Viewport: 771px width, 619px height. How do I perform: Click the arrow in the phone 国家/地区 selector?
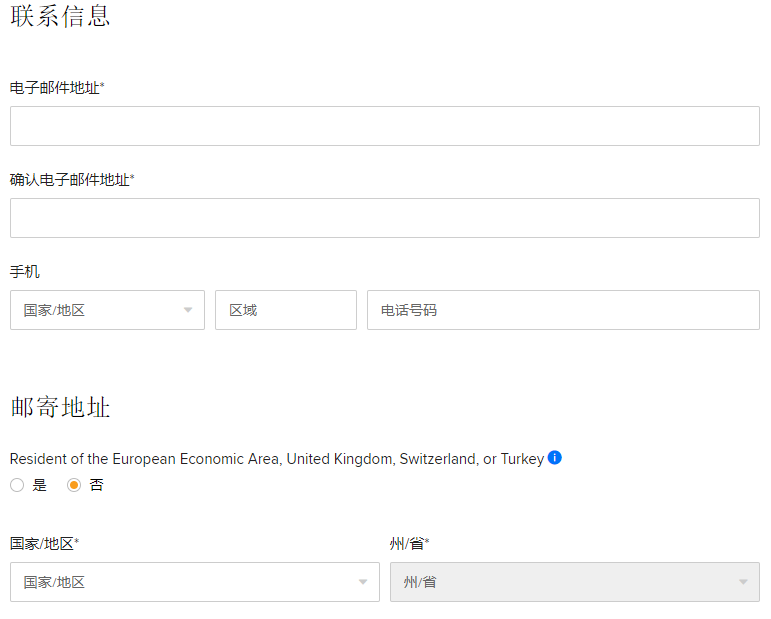click(187, 310)
